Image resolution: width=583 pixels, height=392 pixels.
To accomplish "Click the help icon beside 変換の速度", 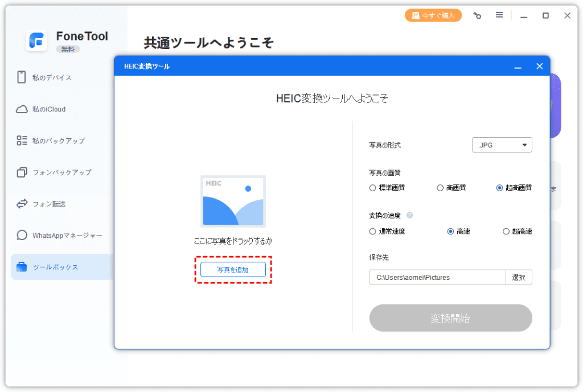I will pyautogui.click(x=410, y=216).
